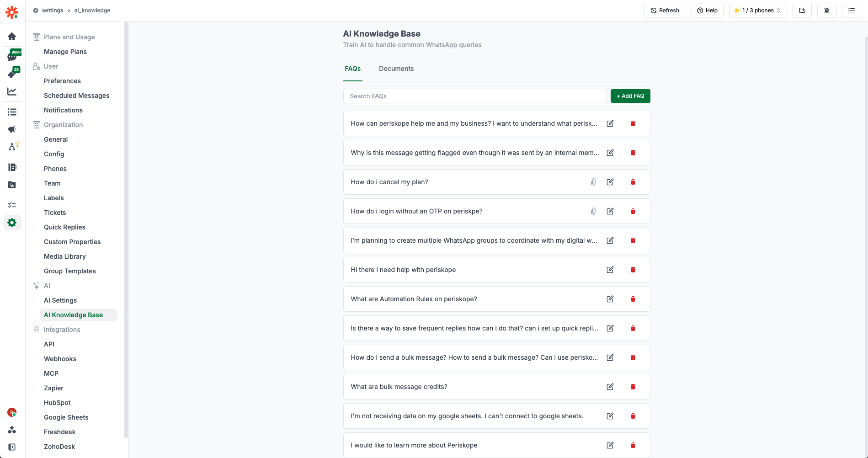The height and width of the screenshot is (458, 868).
Task: Open Webhooks integration page
Action: tap(60, 359)
